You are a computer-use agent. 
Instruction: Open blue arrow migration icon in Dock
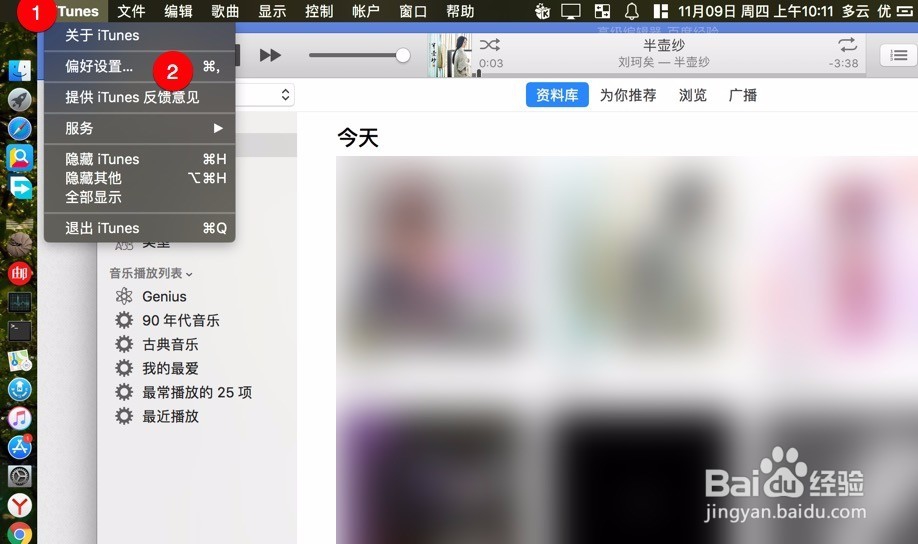coord(19,187)
